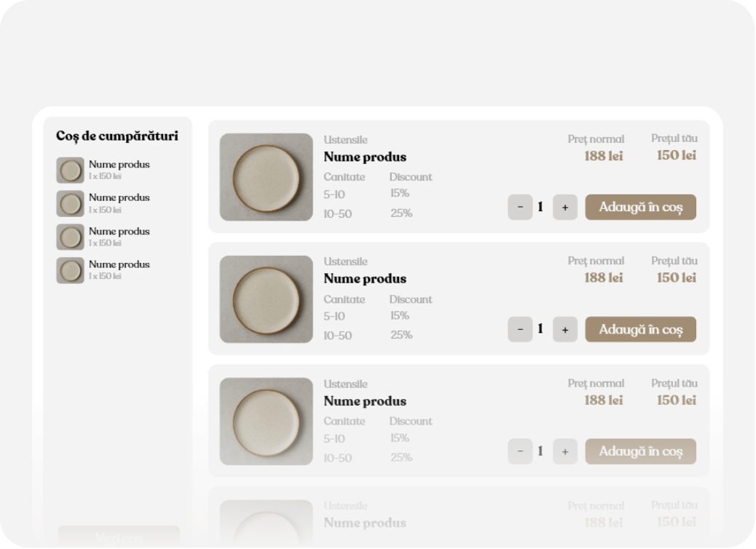
Task: Select third cart item thumbnail in sidebar
Action: click(x=71, y=237)
